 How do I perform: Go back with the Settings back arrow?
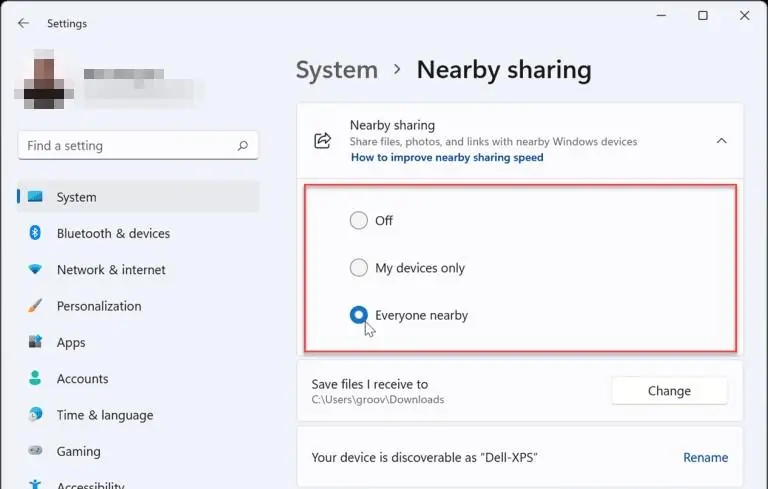(x=23, y=23)
